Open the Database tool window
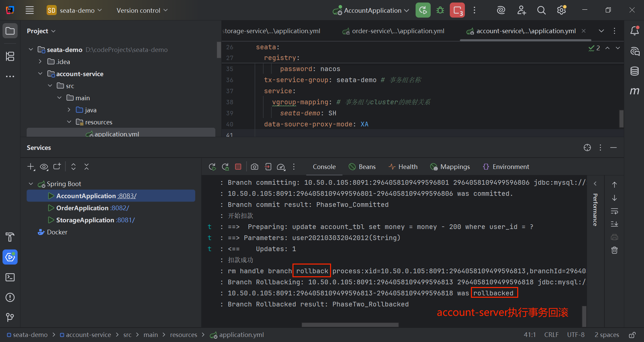The width and height of the screenshot is (644, 342). click(x=635, y=71)
